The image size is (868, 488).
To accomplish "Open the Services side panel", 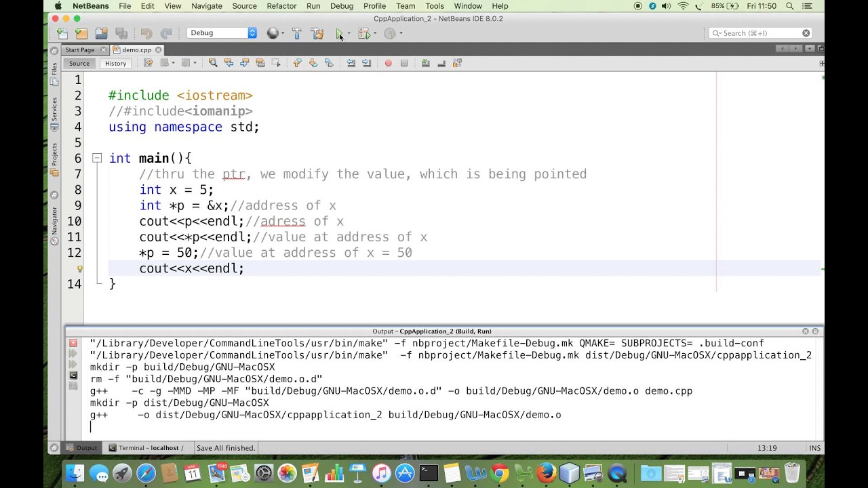I will click(54, 115).
